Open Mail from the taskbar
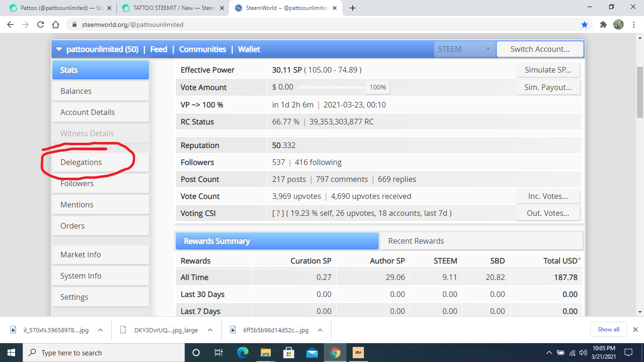The height and width of the screenshot is (362, 644). coord(312,352)
